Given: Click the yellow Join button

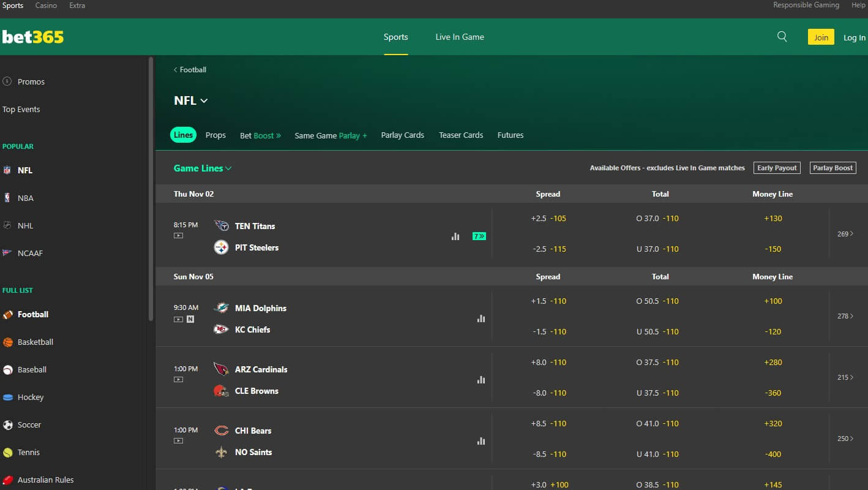Looking at the screenshot, I should [x=821, y=37].
